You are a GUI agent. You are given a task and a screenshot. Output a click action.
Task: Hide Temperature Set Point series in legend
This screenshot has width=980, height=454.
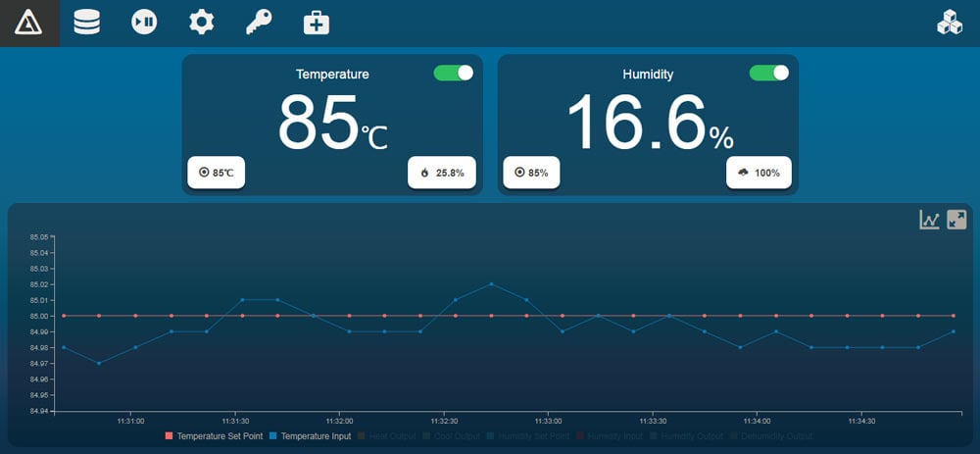click(214, 435)
